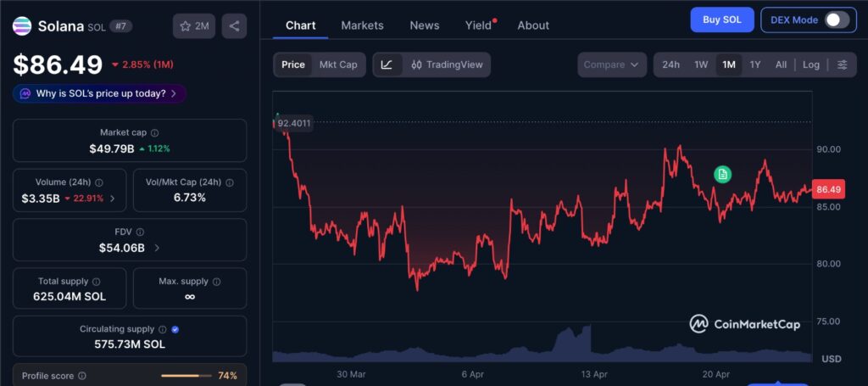The width and height of the screenshot is (868, 386).
Task: Open the About tab
Action: [x=533, y=25]
